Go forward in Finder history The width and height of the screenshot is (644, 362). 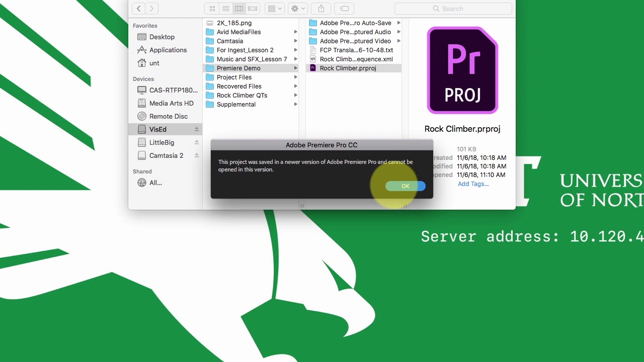coord(151,9)
